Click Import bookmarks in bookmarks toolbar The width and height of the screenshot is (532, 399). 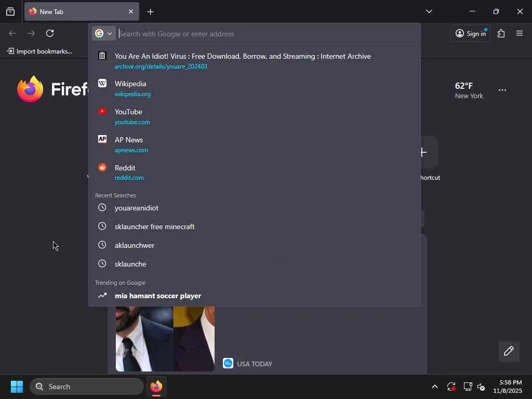click(x=39, y=51)
